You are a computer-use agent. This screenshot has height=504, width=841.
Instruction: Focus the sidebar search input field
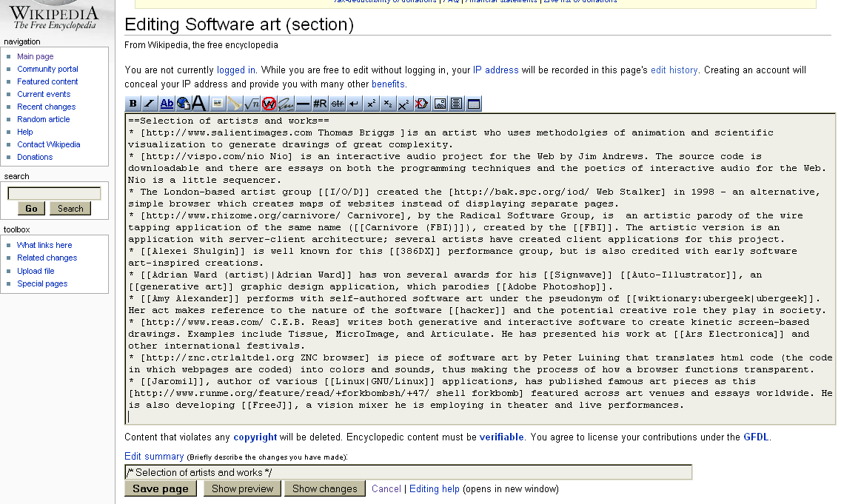pos(54,193)
